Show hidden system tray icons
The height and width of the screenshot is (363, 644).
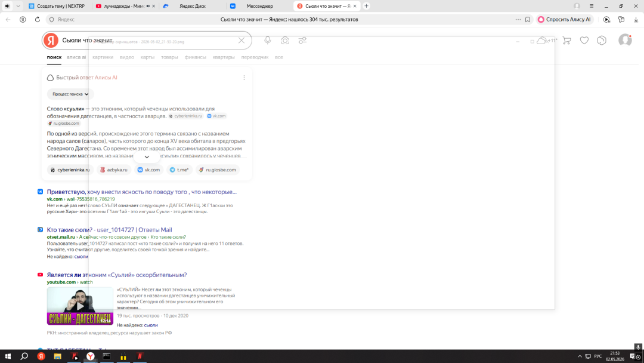tap(580, 356)
